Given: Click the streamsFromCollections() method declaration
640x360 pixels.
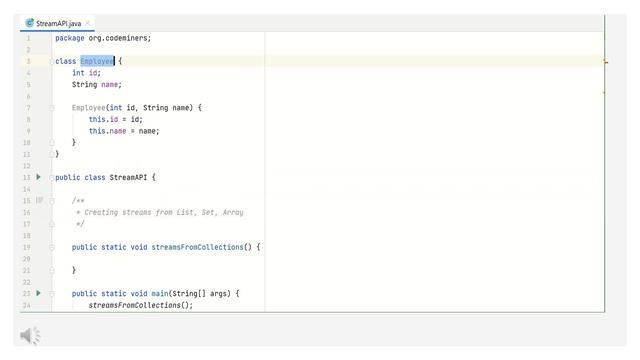Looking at the screenshot, I should pos(166,247).
